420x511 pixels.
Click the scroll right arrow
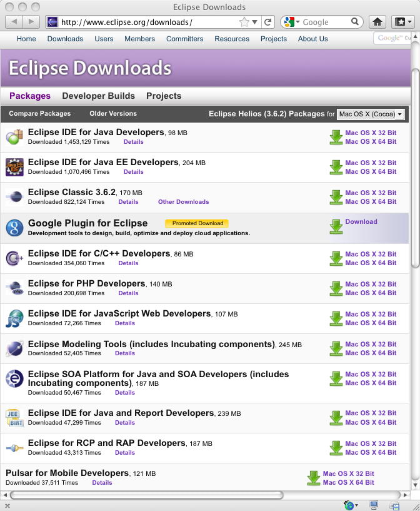(406, 495)
